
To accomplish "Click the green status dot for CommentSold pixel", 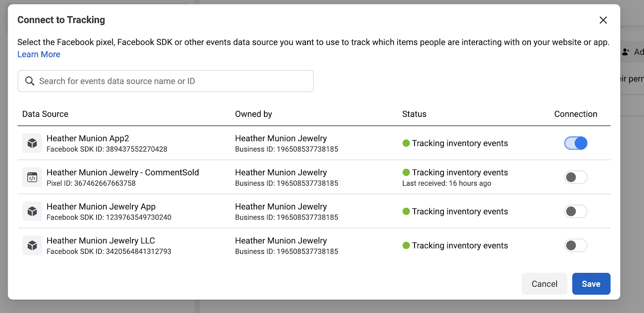I will [x=406, y=172].
